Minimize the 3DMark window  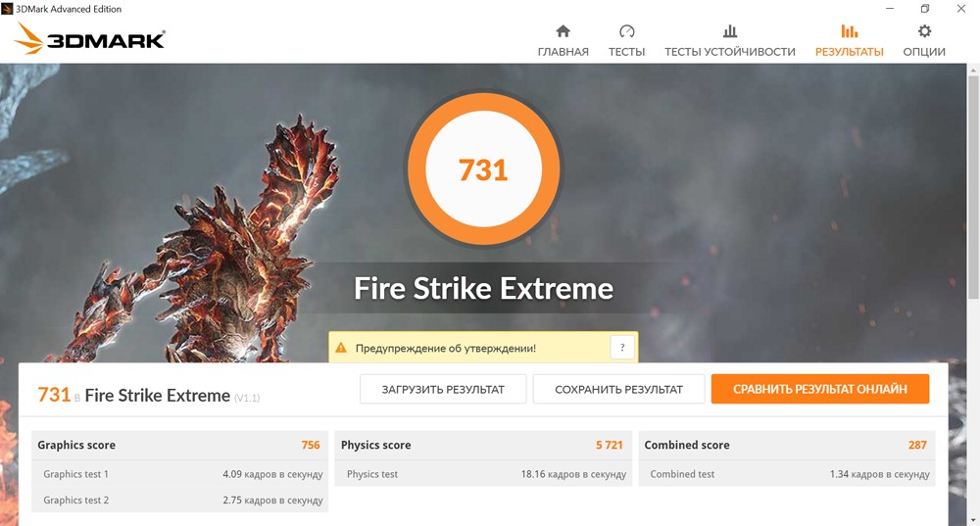(890, 9)
